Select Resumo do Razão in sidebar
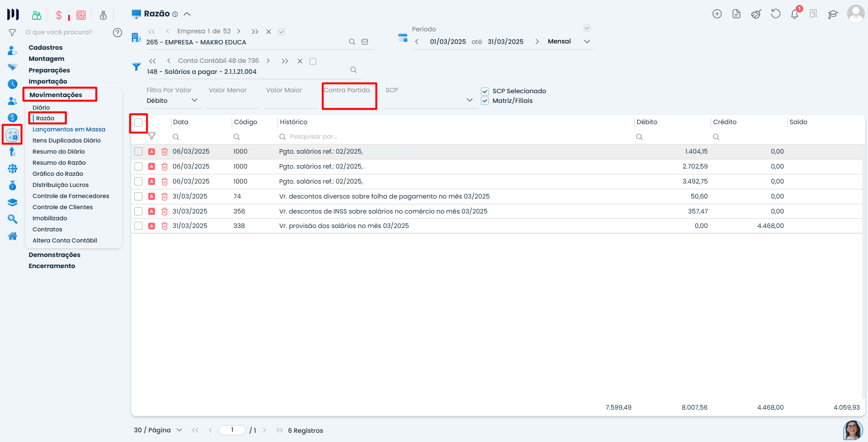Image resolution: width=868 pixels, height=442 pixels. (x=59, y=163)
